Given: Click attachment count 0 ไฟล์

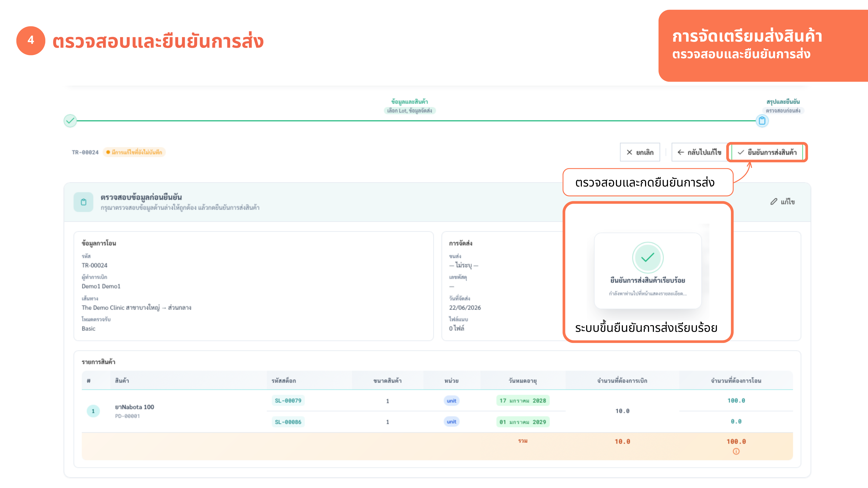Looking at the screenshot, I should [x=456, y=328].
